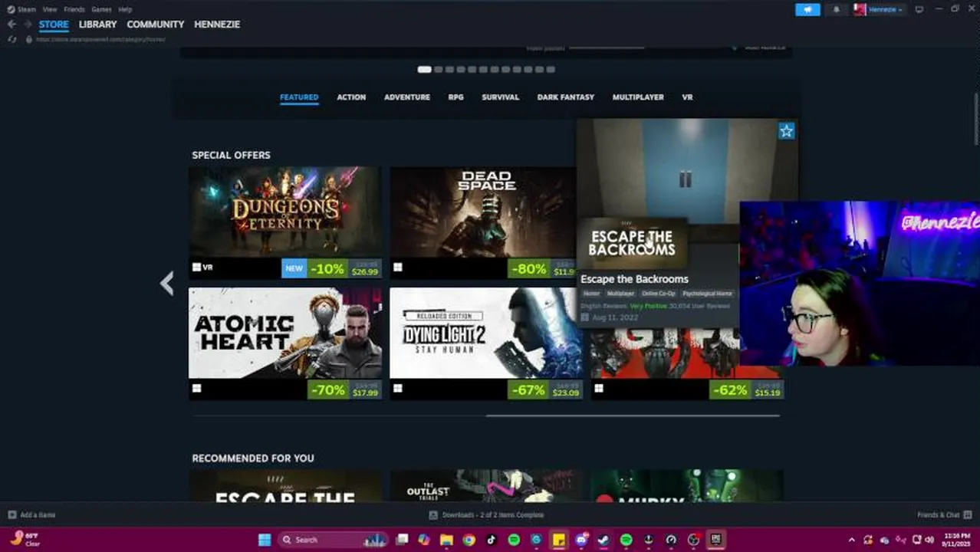Click the Special Offers horizontal scrollbar
The width and height of the screenshot is (980, 552).
point(633,416)
